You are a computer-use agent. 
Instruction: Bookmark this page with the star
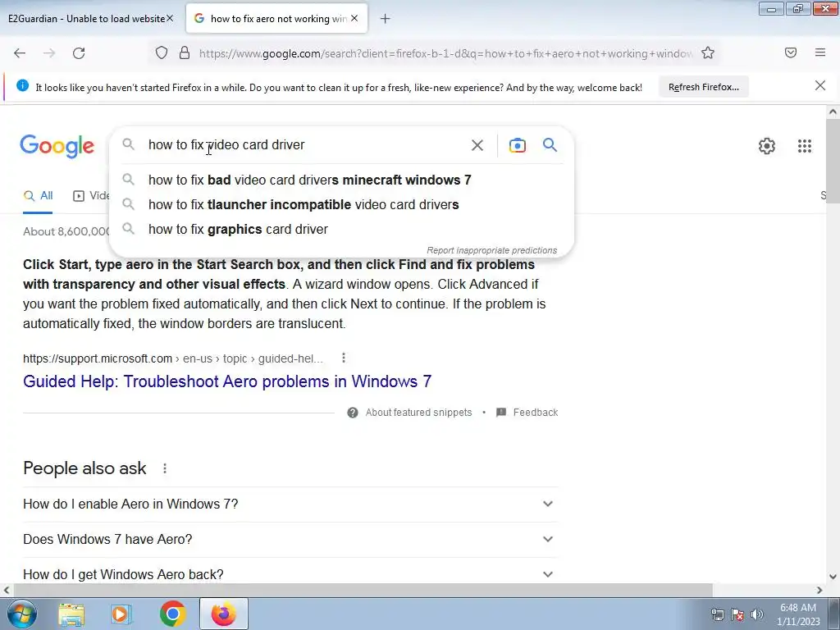pos(708,52)
